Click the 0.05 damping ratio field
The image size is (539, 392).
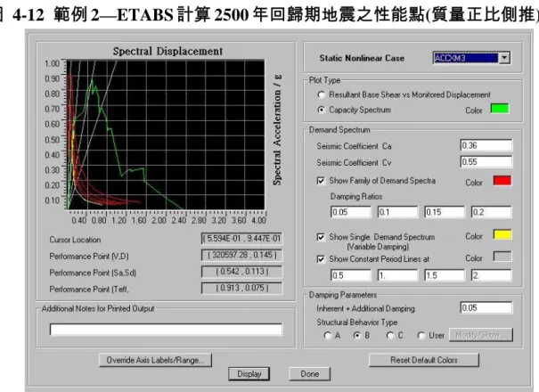pos(351,212)
